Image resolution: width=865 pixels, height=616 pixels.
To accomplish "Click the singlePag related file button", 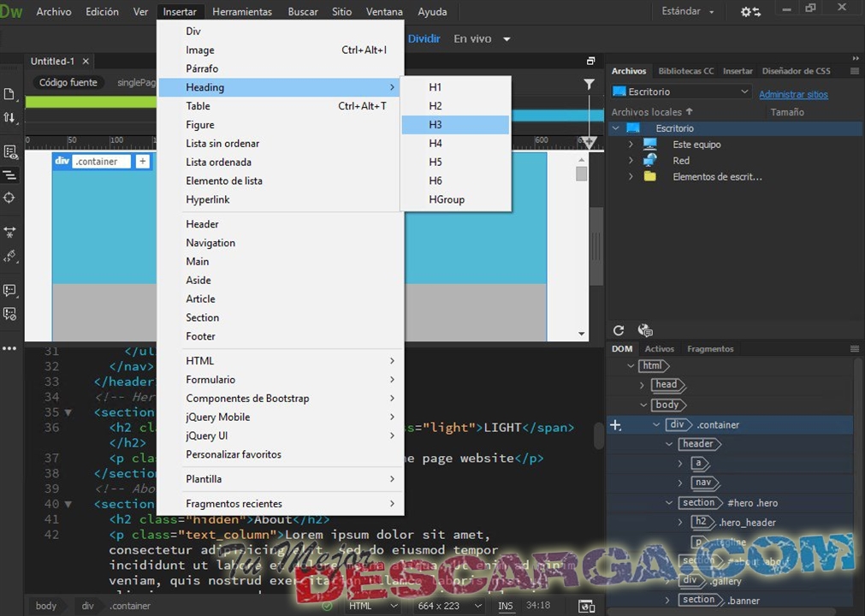I will click(136, 82).
